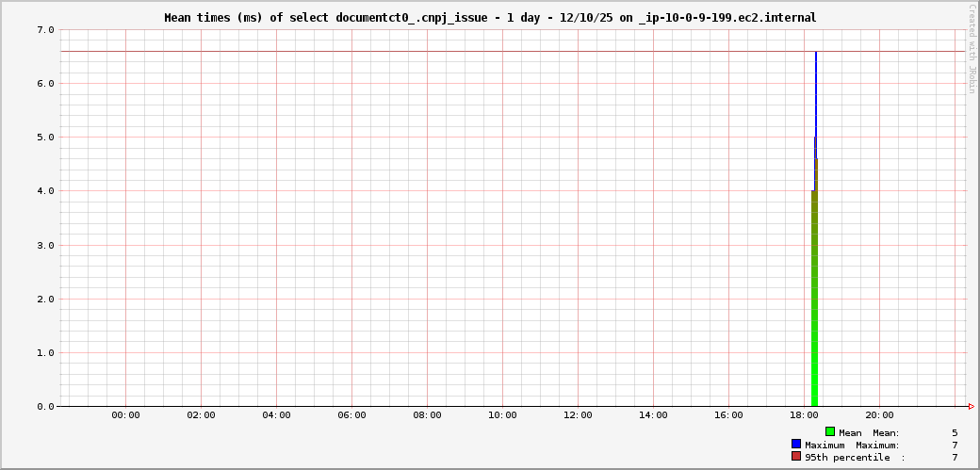Click the 'Created with JRobin' watermark
980x470 pixels.
click(972, 49)
